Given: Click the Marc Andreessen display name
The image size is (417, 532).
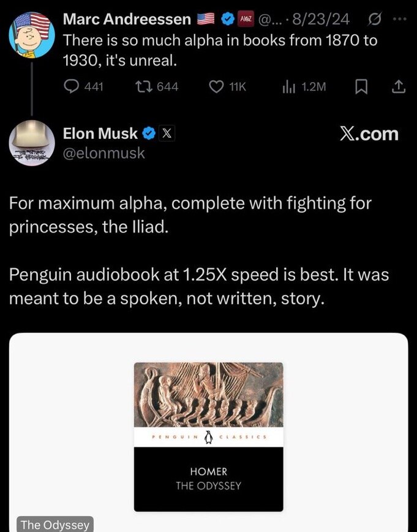Looking at the screenshot, I should click(127, 20).
